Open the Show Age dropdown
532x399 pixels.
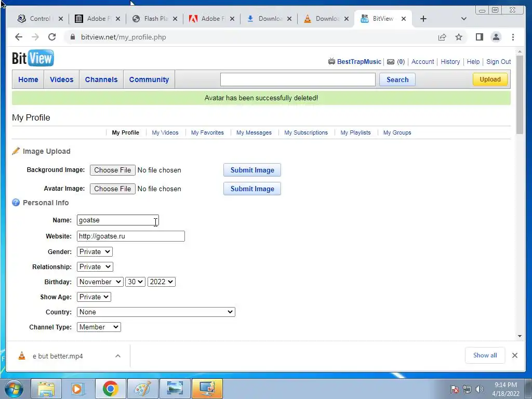click(x=94, y=297)
